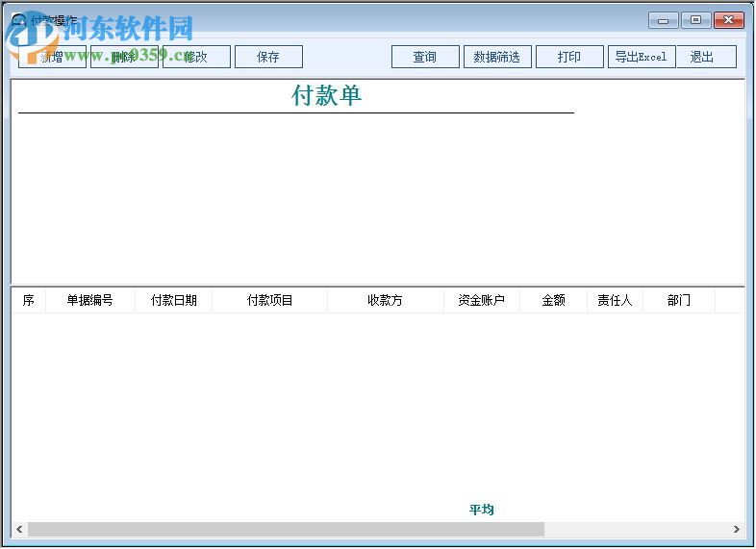Click the 资金账户 column header
This screenshot has width=756, height=549.
(482, 300)
